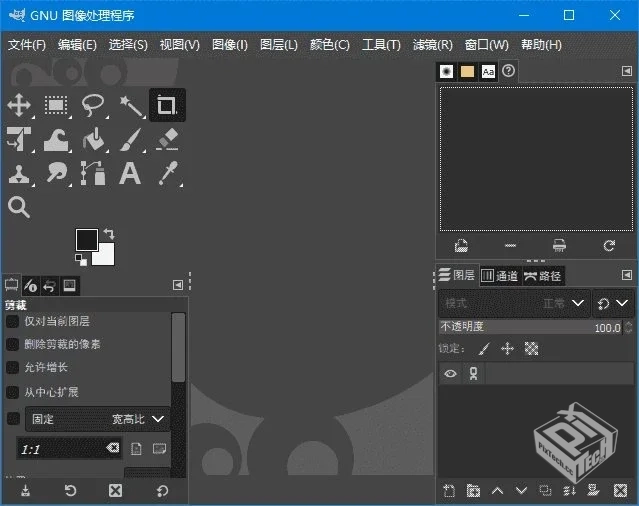This screenshot has width=639, height=506.
Task: Open the layer mode group switch dropdown
Action: click(613, 303)
